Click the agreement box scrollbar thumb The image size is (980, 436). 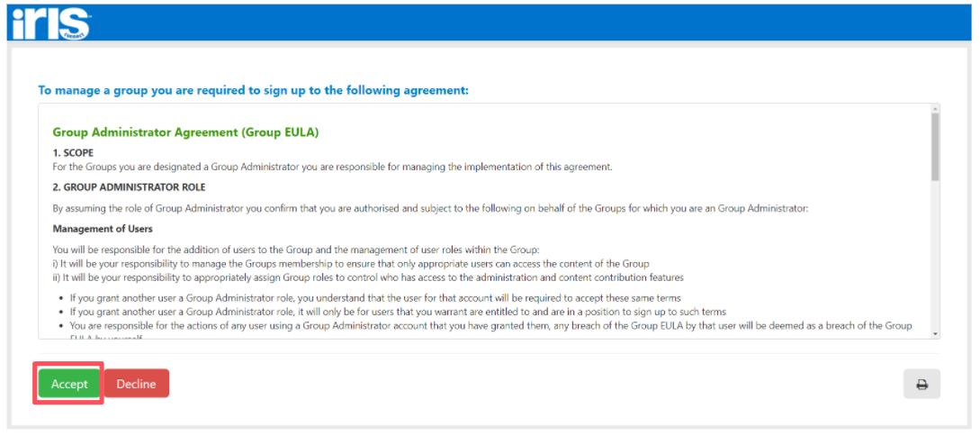[935, 146]
